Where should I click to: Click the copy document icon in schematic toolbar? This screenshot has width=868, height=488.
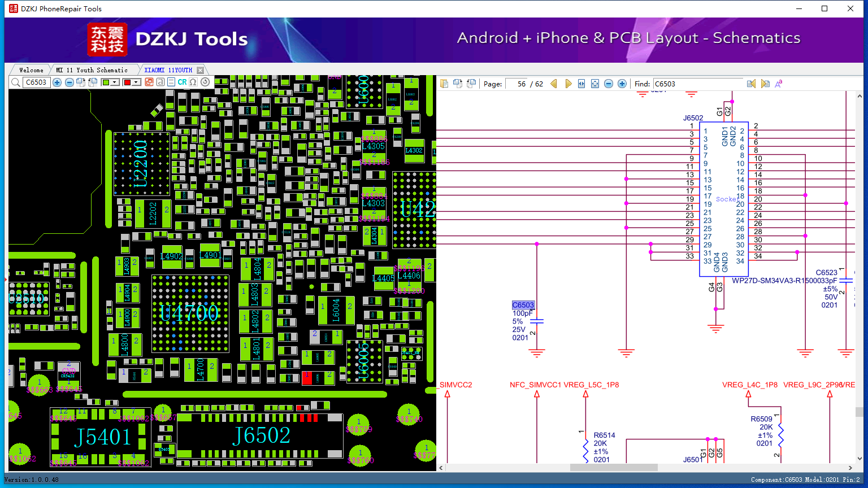pos(444,84)
